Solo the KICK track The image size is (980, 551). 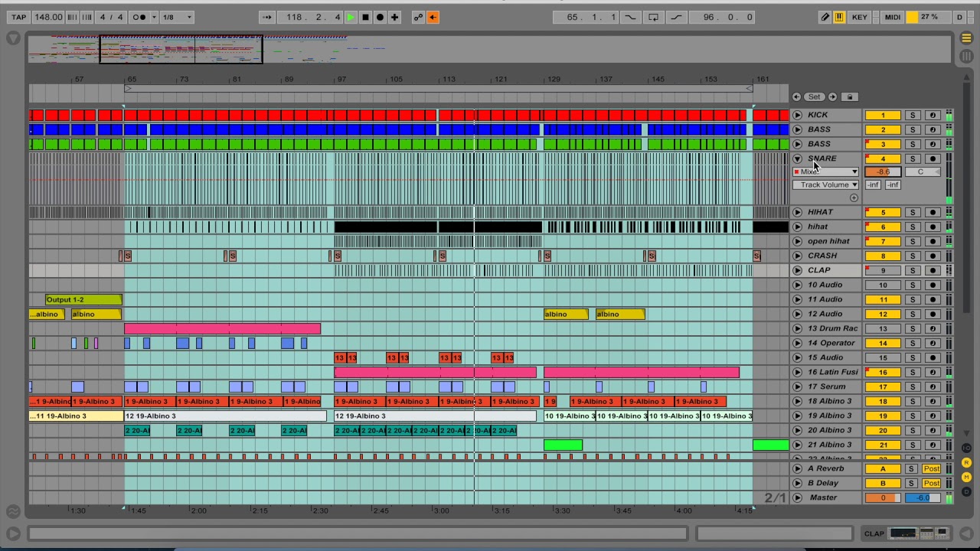point(913,115)
